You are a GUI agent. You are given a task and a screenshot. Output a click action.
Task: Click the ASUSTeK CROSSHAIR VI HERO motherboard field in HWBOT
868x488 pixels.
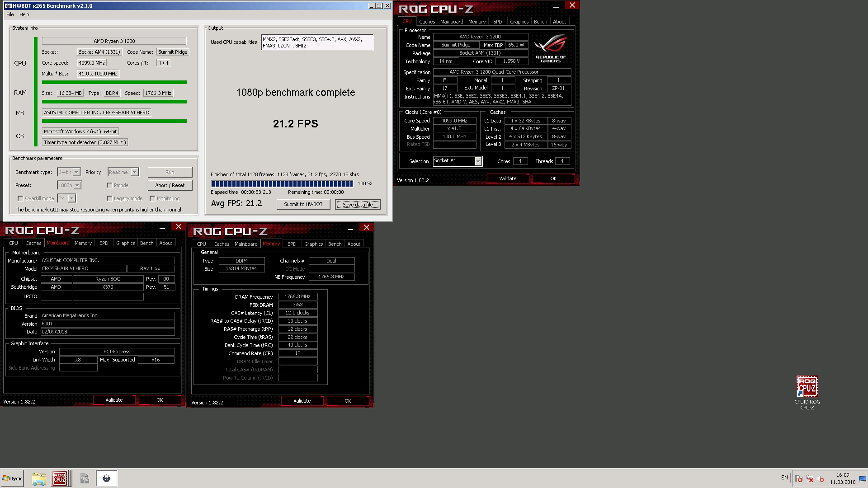(97, 113)
